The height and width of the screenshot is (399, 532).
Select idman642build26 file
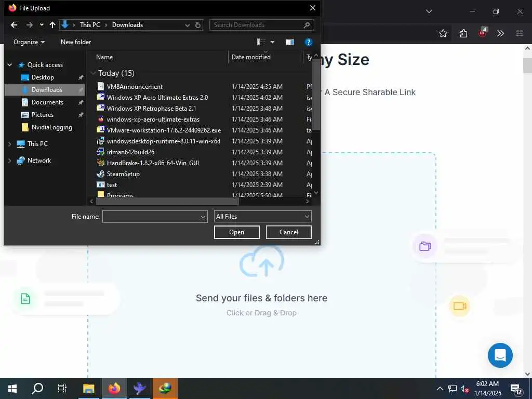point(130,152)
